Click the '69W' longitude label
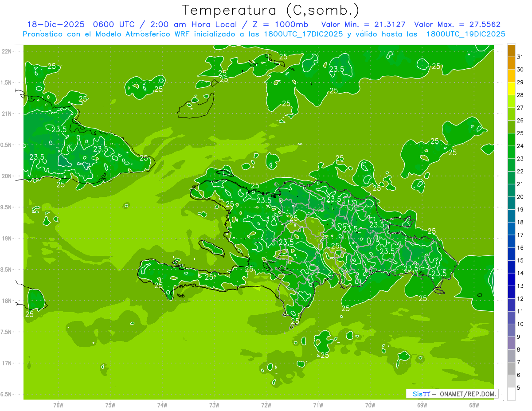This screenshot has height=411, width=532. 422,405
